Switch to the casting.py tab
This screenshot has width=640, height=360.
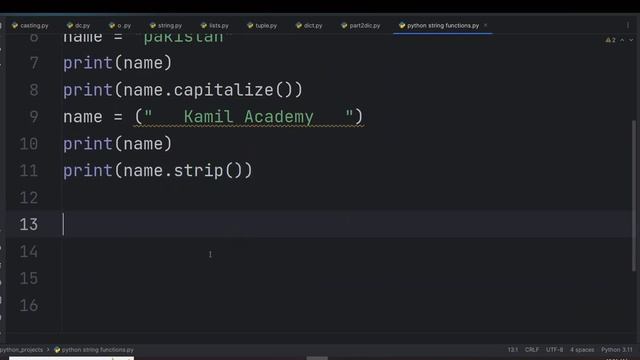[30, 25]
